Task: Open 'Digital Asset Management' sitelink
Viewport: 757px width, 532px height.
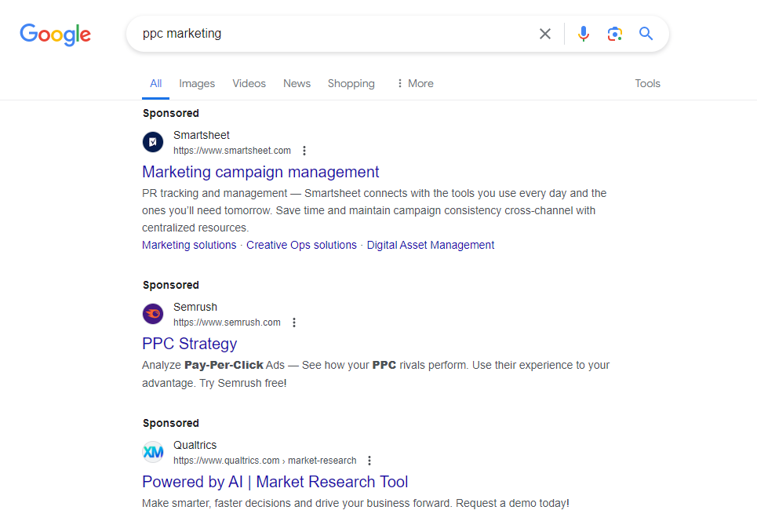Action: pos(431,246)
